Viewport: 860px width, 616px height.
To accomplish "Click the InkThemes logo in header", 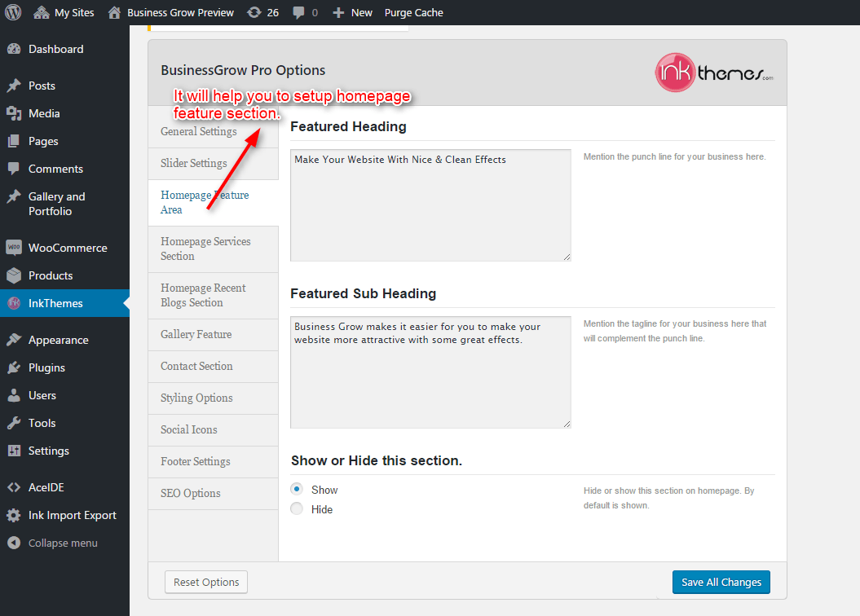I will (714, 73).
